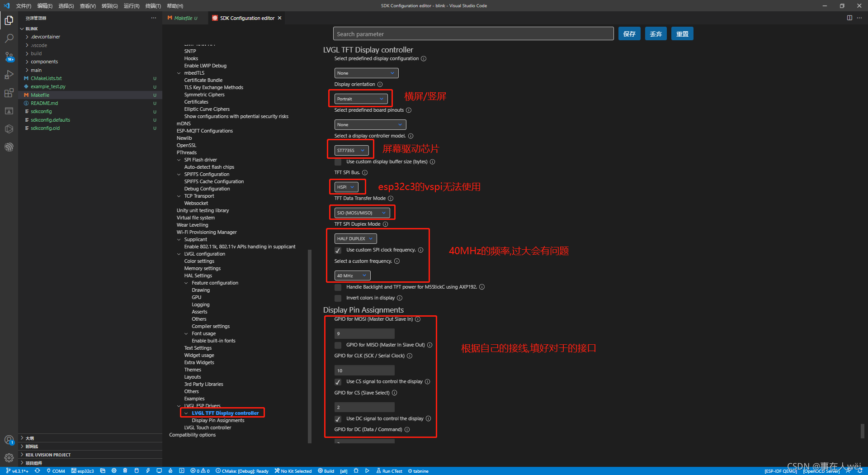Viewport: 868px width, 475px height.
Task: Open the Accounts icon in activity bar
Action: (x=9, y=440)
